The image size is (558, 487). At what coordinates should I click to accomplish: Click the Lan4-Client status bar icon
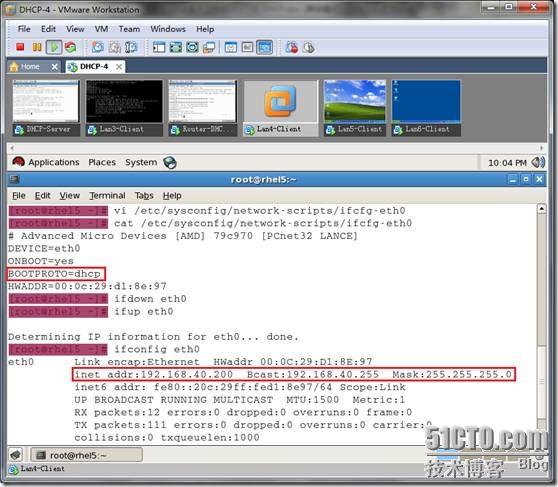point(14,469)
